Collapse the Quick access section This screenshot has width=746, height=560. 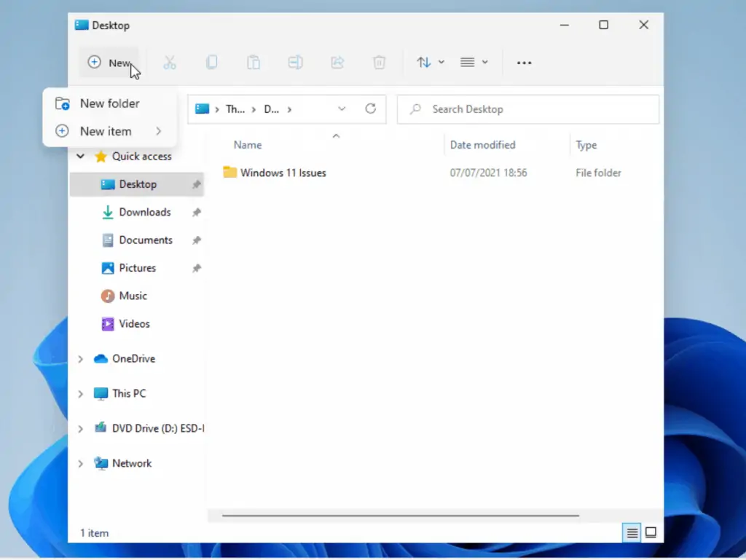[80, 156]
